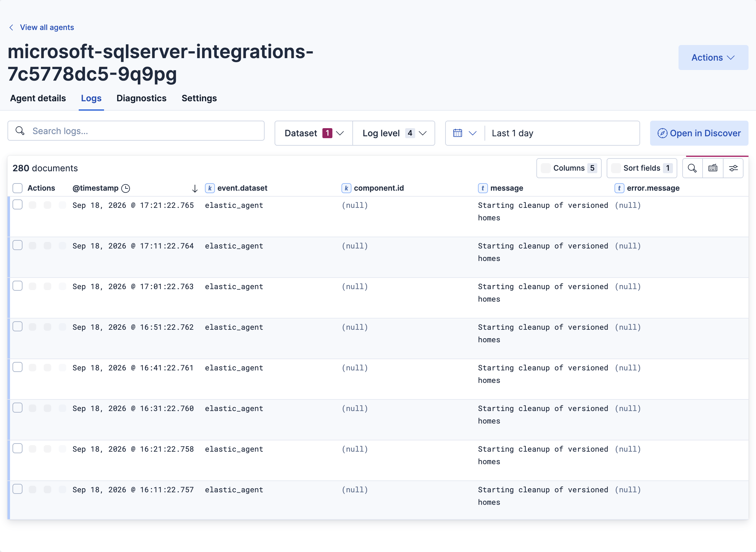Screen dimensions: 756x552
Task: Select the checkbox for row 16:11:22.757
Action: tap(17, 489)
